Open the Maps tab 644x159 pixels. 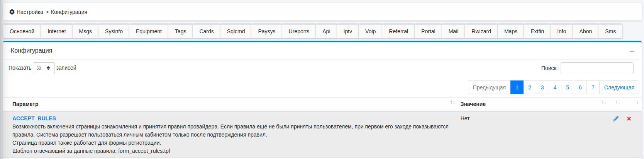[510, 31]
